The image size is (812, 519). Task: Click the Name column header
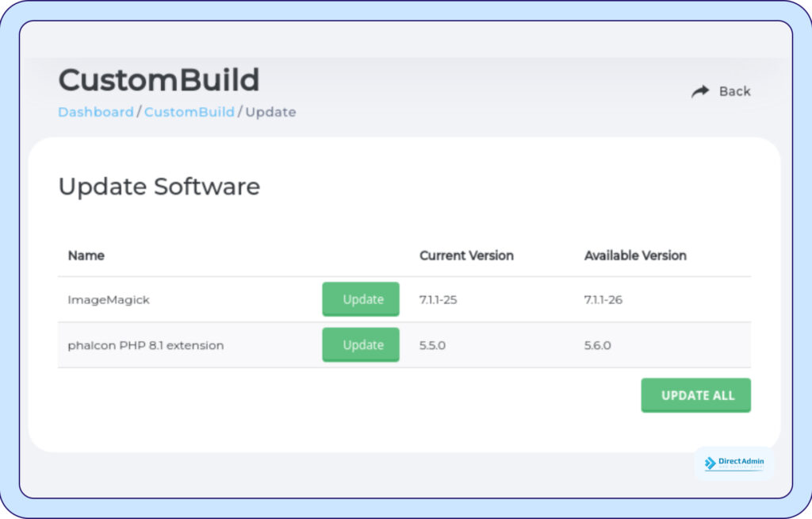click(x=86, y=256)
